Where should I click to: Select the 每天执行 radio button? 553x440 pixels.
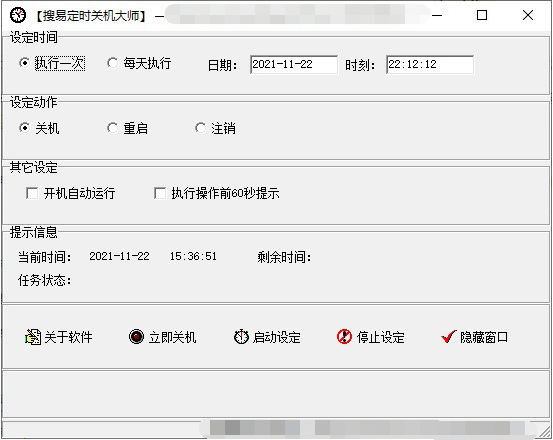(113, 63)
